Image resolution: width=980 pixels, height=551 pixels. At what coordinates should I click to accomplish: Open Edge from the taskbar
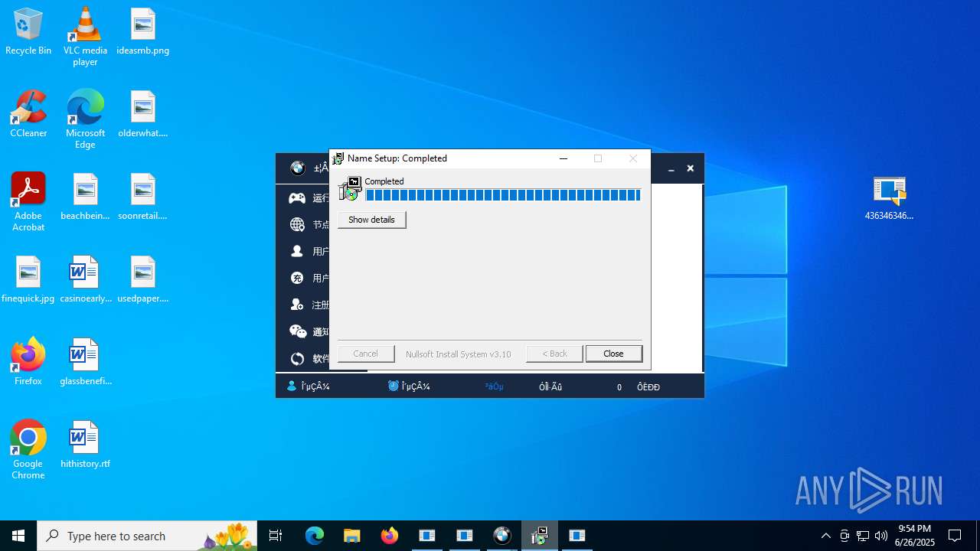pos(315,536)
